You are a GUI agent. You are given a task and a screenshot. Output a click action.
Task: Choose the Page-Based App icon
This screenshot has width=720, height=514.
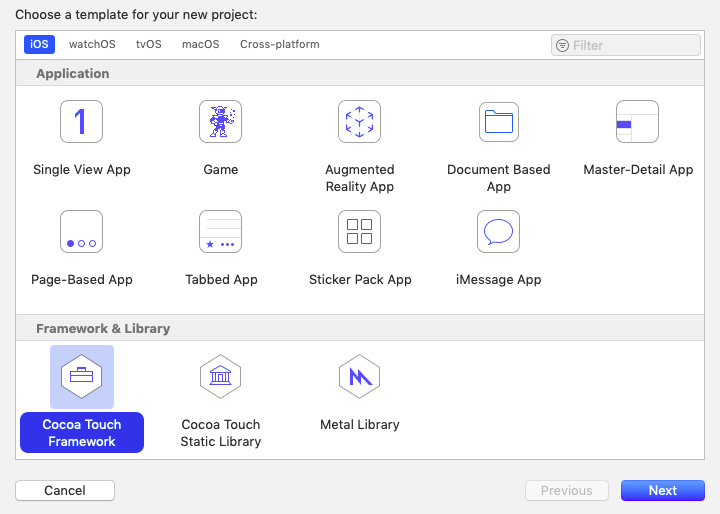click(81, 232)
